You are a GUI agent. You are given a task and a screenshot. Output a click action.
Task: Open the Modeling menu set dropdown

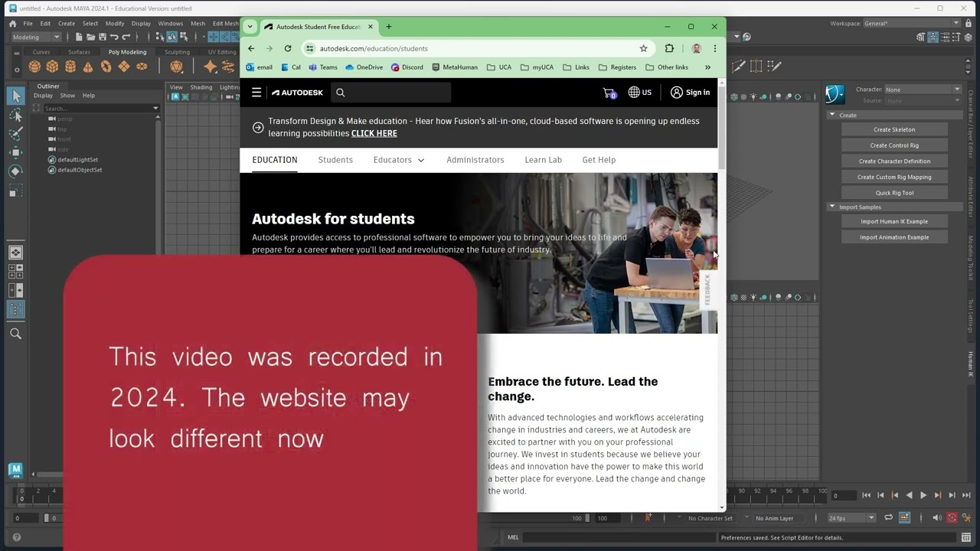(36, 37)
